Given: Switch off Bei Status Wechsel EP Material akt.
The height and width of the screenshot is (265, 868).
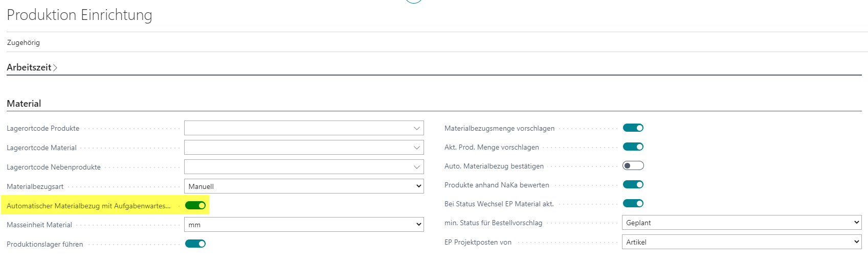Looking at the screenshot, I should [633, 203].
